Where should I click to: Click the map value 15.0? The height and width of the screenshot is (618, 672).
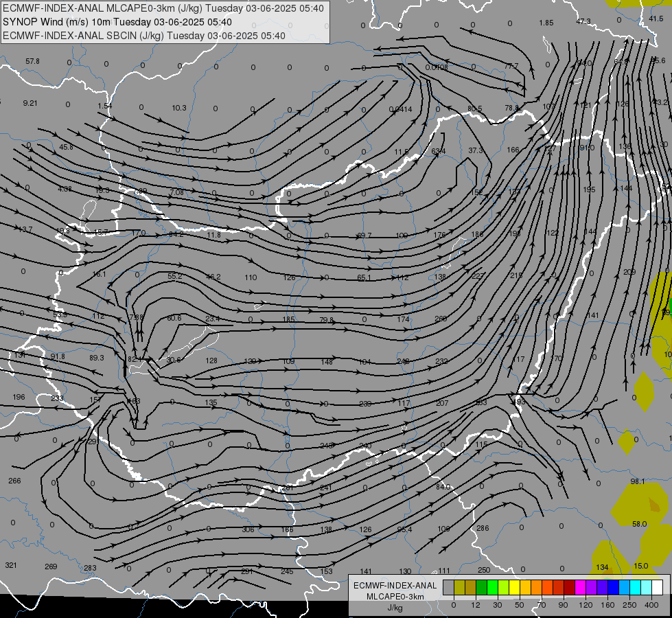[x=640, y=566]
